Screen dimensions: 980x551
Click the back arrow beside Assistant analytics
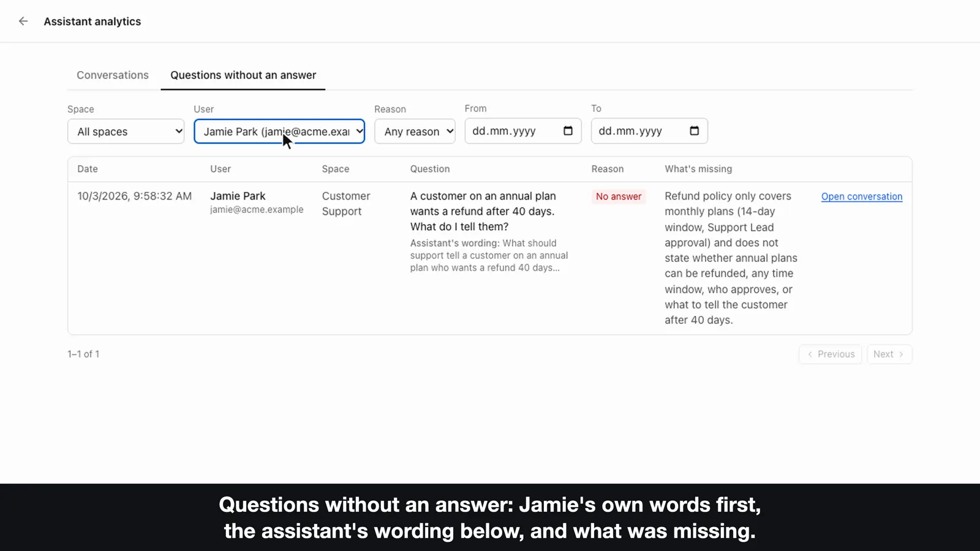23,21
